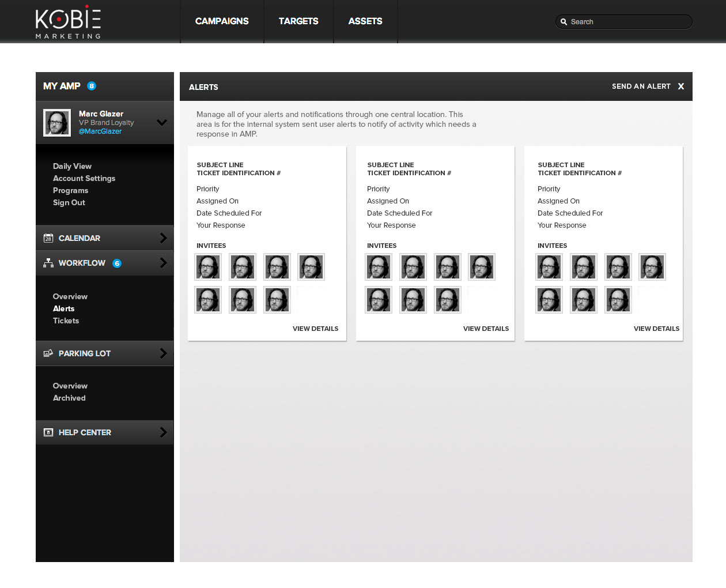Open Account Settings

tap(84, 178)
